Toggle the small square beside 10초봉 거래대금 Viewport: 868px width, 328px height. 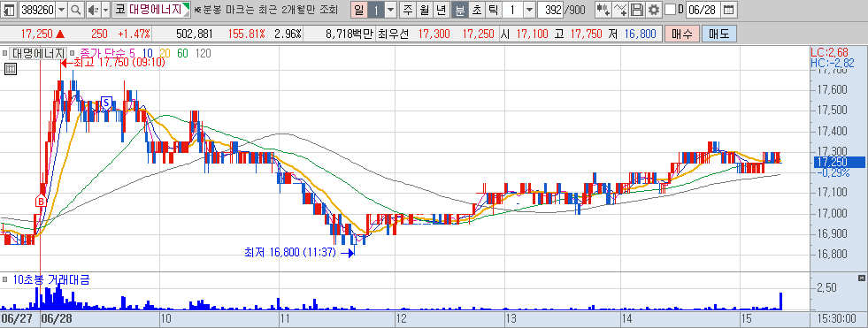click(5, 280)
